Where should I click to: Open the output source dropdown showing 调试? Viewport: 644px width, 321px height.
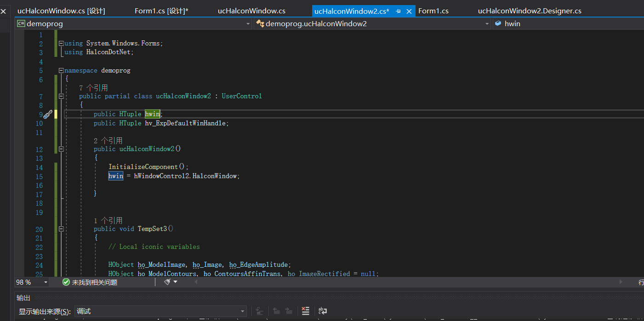[242, 311]
